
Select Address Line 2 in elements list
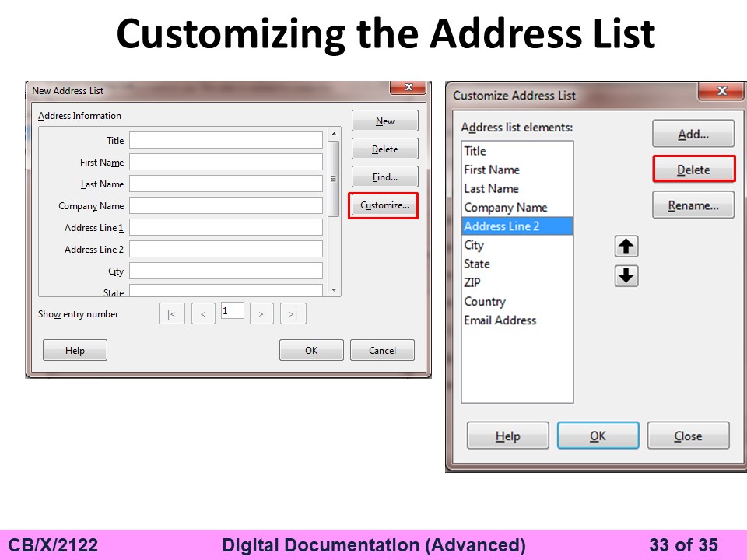(x=517, y=226)
